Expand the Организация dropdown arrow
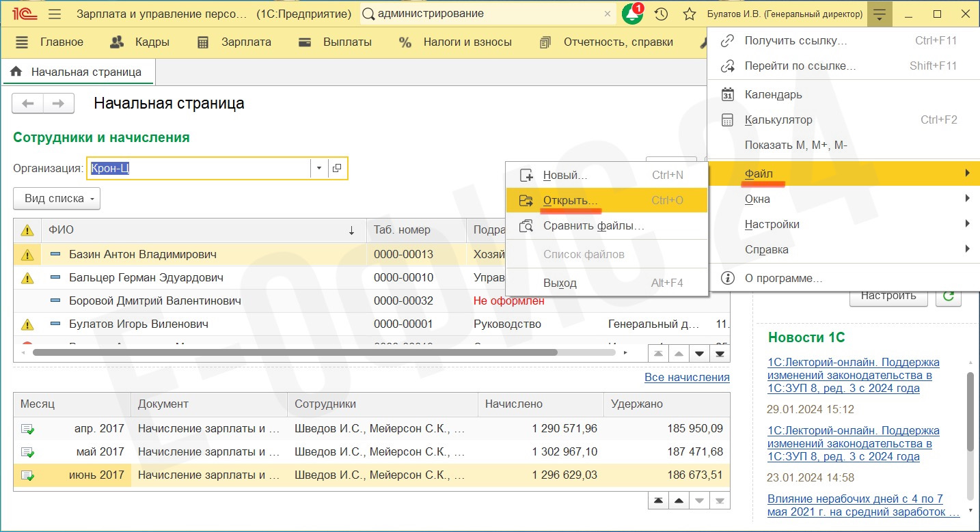This screenshot has width=980, height=532. click(319, 168)
